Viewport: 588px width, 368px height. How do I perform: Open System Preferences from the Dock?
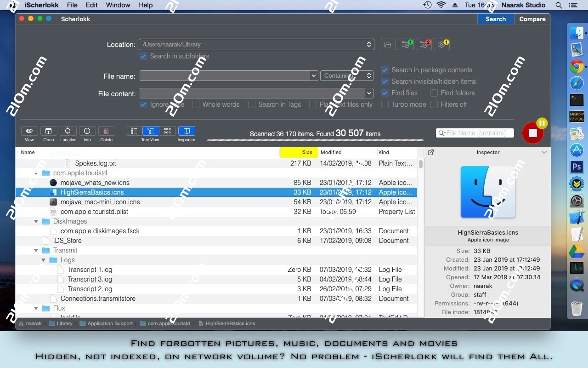[577, 201]
